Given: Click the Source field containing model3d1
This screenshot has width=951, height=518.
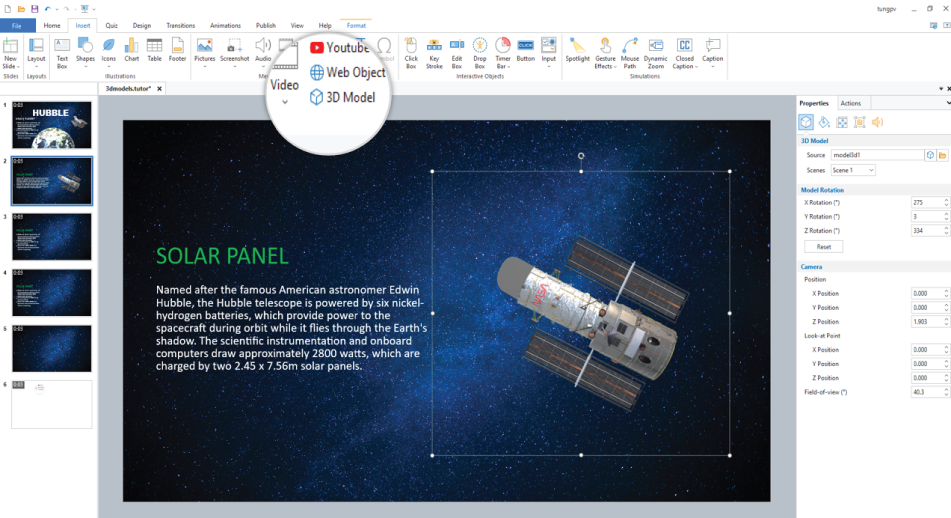Looking at the screenshot, I should click(x=877, y=155).
